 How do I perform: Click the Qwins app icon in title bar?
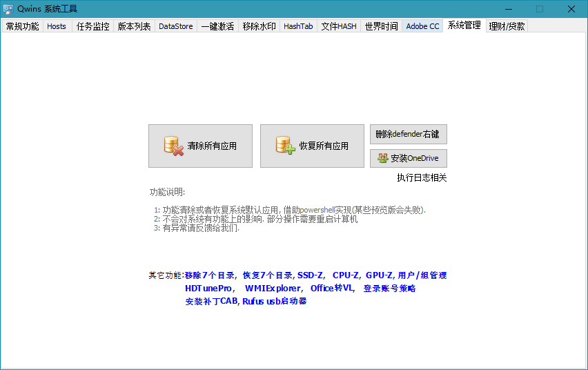click(8, 9)
